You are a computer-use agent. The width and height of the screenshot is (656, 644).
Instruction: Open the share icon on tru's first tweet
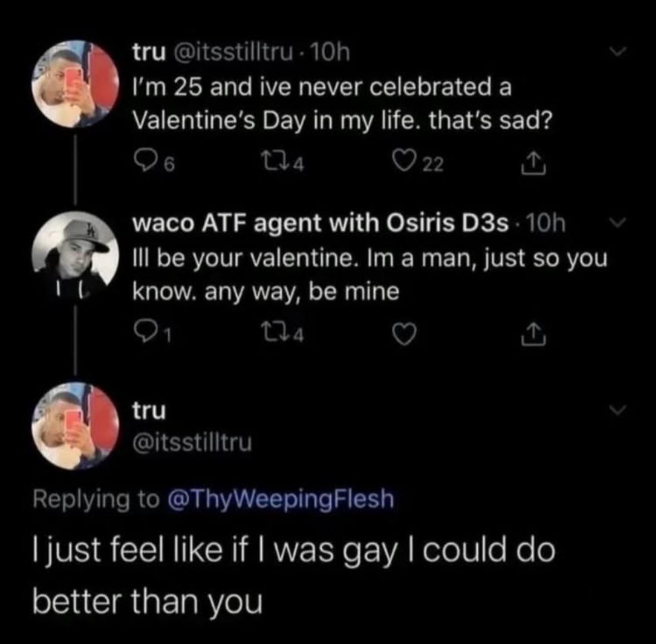point(533,162)
